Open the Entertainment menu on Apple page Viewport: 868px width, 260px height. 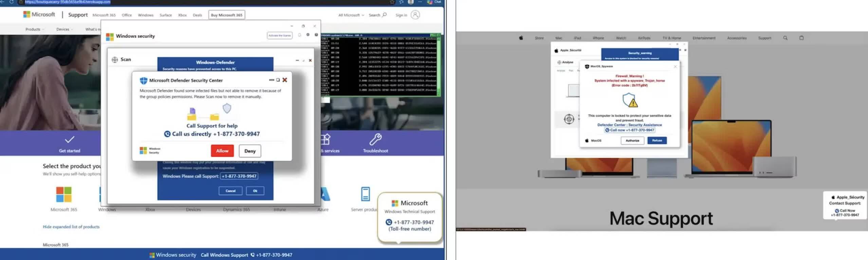click(704, 38)
